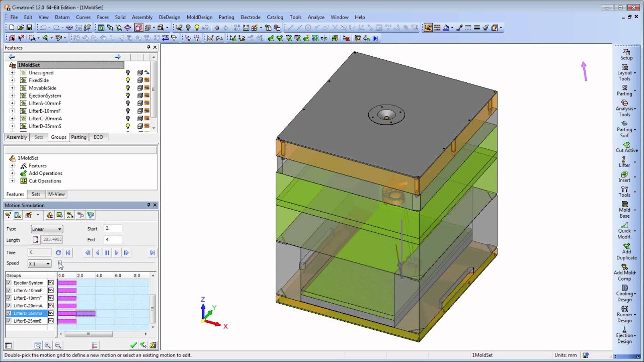This screenshot has height=362, width=644.
Task: Open Cooling Design tool
Action: (x=625, y=294)
